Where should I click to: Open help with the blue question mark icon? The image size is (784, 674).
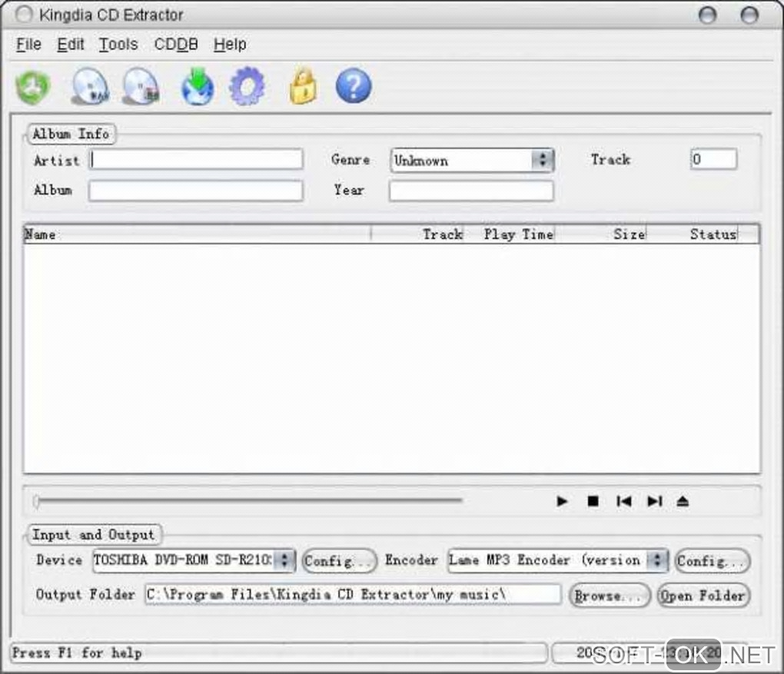(x=354, y=86)
